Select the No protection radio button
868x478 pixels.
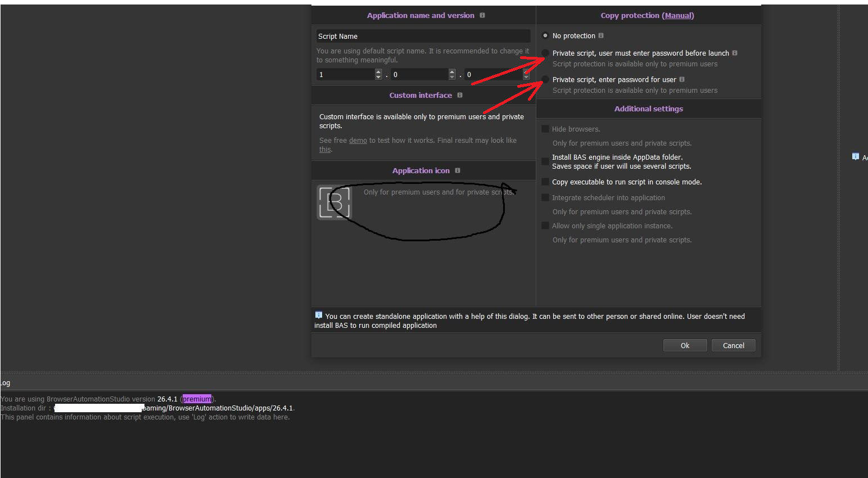[545, 35]
